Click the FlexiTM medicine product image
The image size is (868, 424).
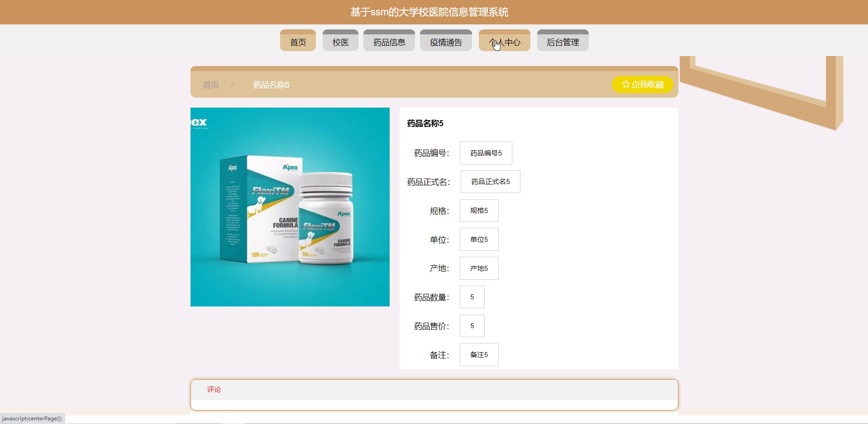coord(290,207)
